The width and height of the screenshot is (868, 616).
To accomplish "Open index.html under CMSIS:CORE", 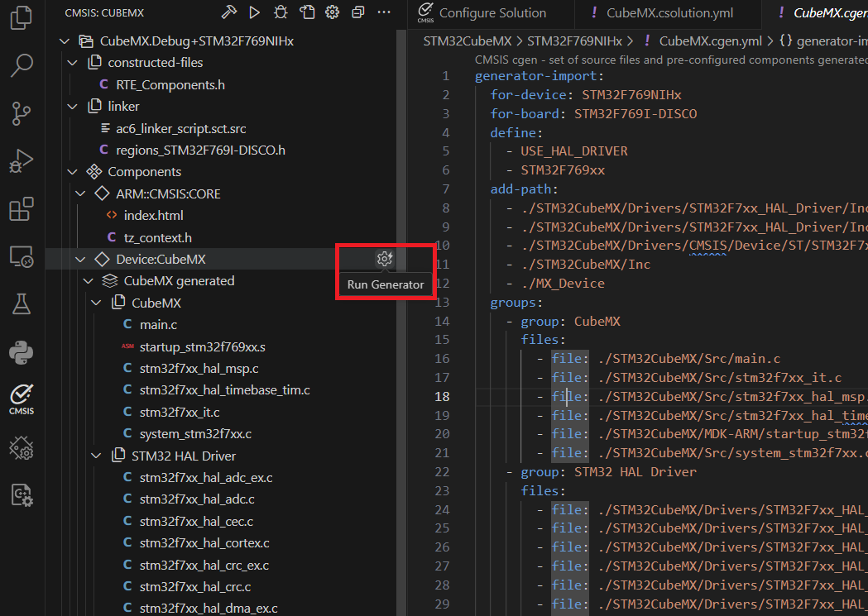I will (153, 216).
